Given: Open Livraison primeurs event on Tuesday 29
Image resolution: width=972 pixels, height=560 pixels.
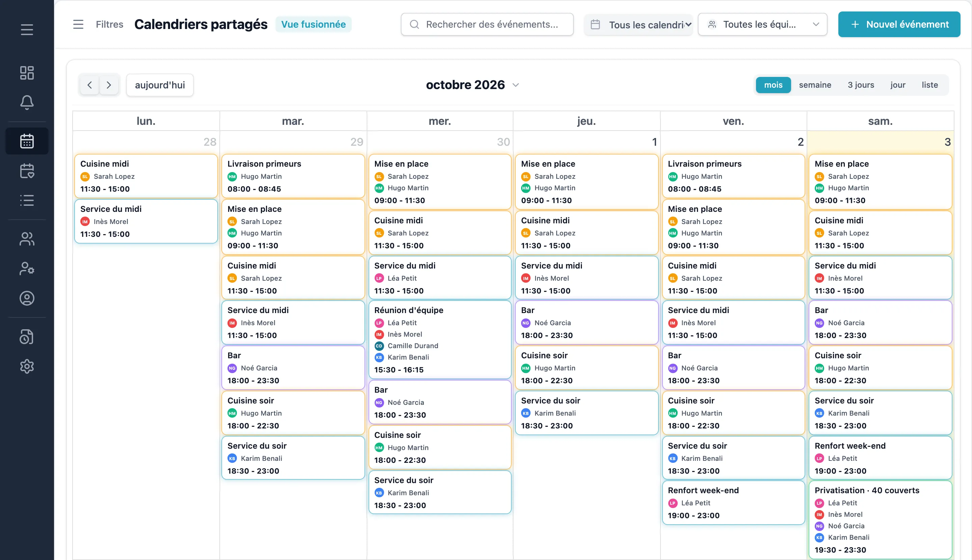Looking at the screenshot, I should [293, 176].
